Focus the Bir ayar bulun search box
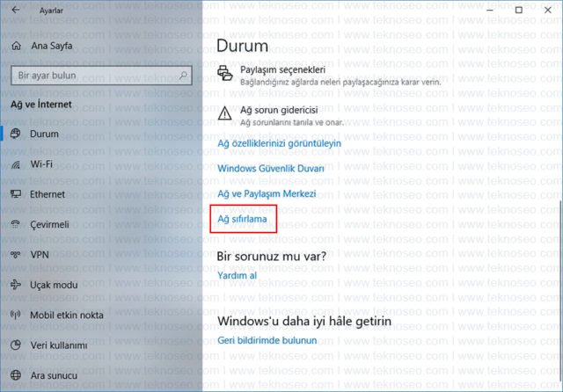Image resolution: width=563 pixels, height=392 pixels. coord(102,76)
